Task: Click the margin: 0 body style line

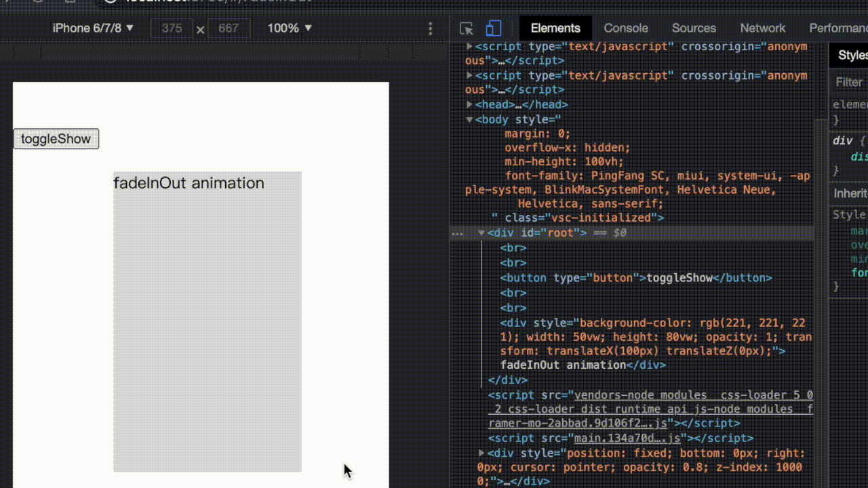Action: tap(538, 134)
